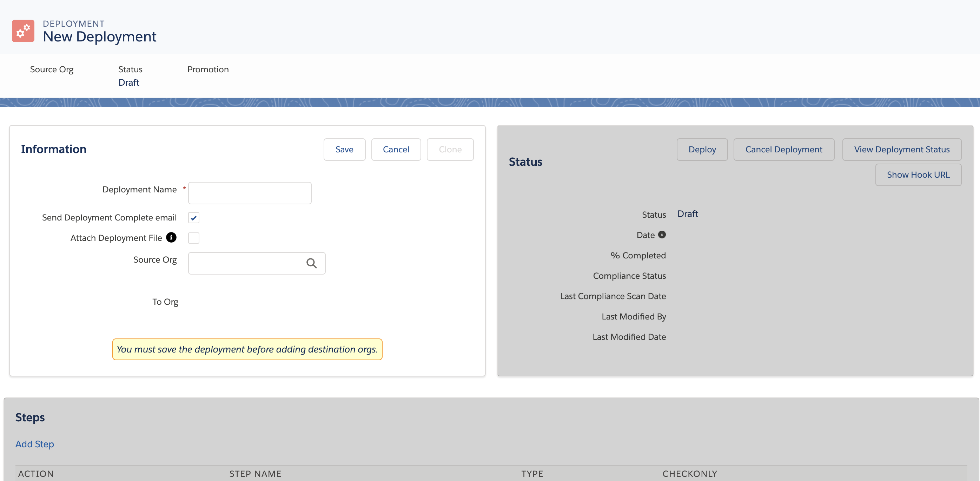
Task: Click the STEP NAME column header
Action: coord(255,474)
